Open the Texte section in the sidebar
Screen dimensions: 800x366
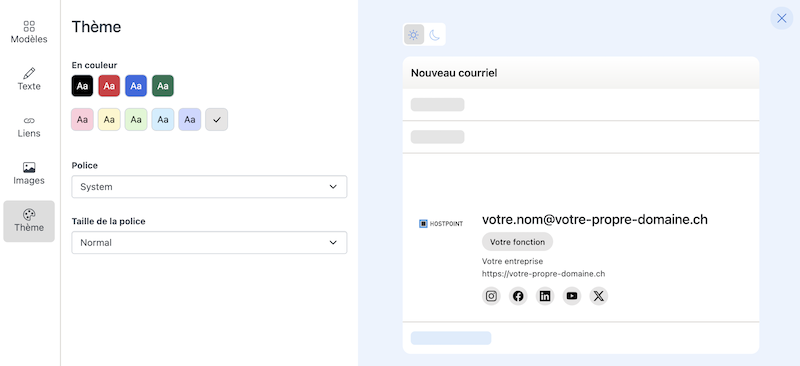tap(29, 80)
